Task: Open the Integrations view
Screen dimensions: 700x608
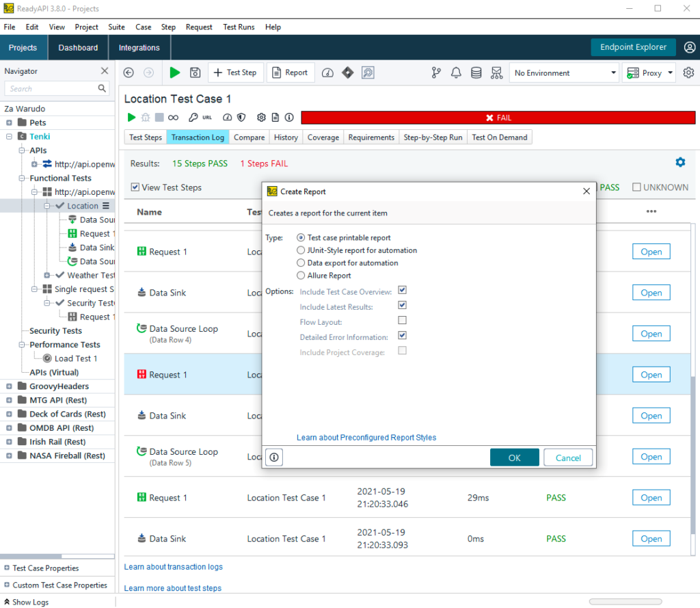Action: coord(139,47)
